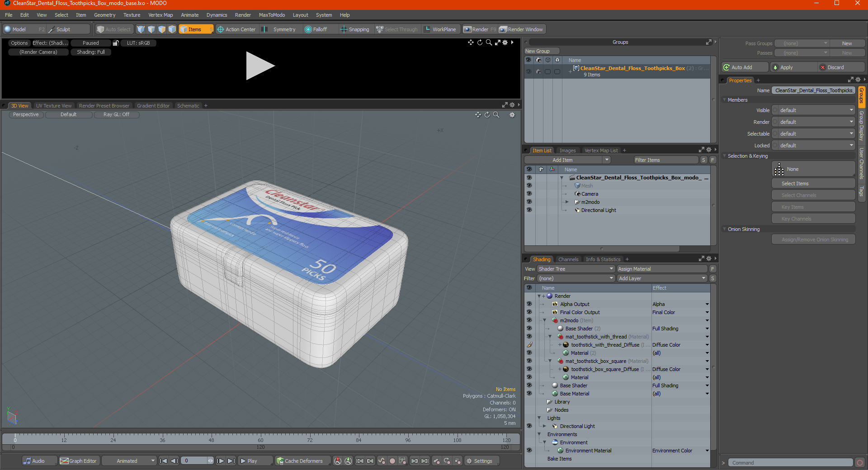Toggle visibility of CleanStar group
This screenshot has height=470, width=868.
coord(528,71)
